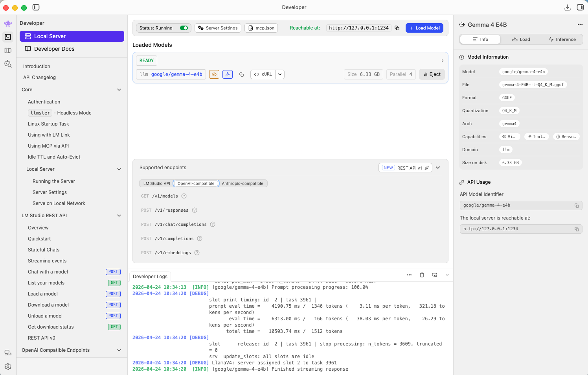
Task: Open Developer Docs in sidebar
Action: [x=72, y=49]
